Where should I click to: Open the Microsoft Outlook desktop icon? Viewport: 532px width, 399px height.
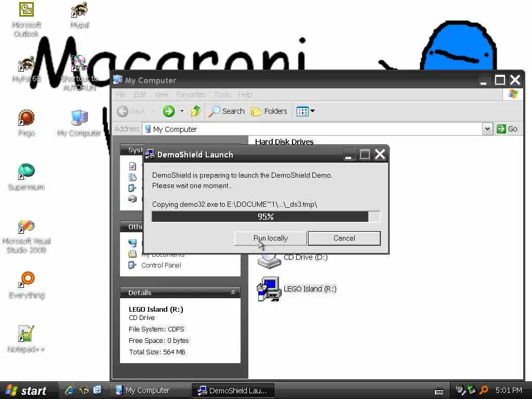(26, 19)
